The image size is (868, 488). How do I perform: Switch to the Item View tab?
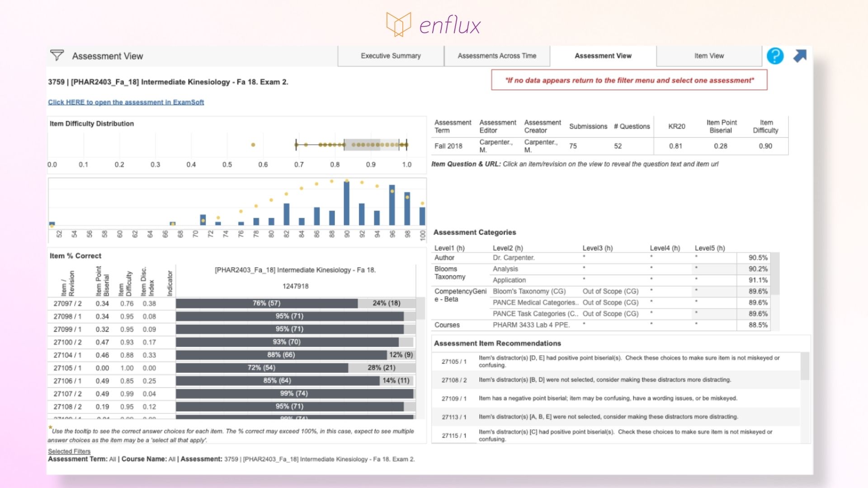pyautogui.click(x=709, y=56)
